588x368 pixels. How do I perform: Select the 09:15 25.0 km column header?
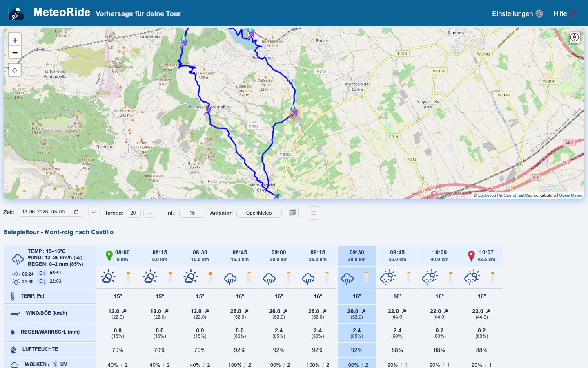(318, 256)
